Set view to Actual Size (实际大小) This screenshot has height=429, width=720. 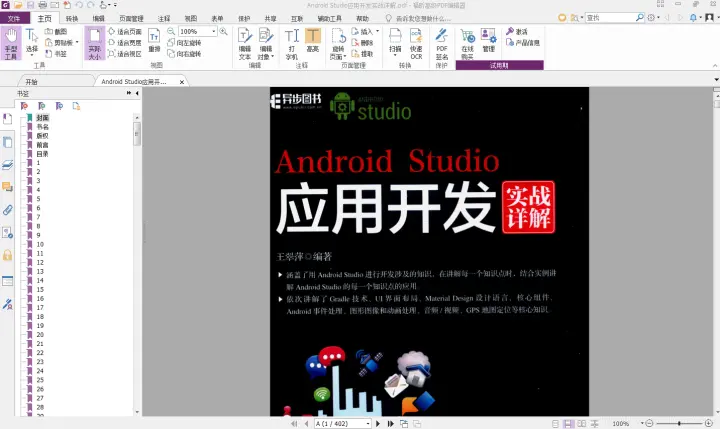pyautogui.click(x=95, y=43)
